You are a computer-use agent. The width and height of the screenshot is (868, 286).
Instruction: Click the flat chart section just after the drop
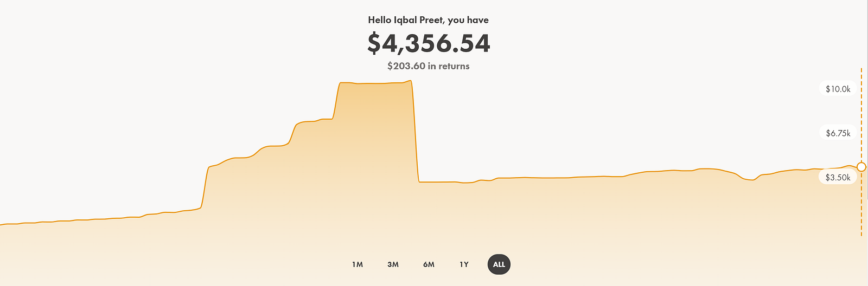(x=439, y=182)
